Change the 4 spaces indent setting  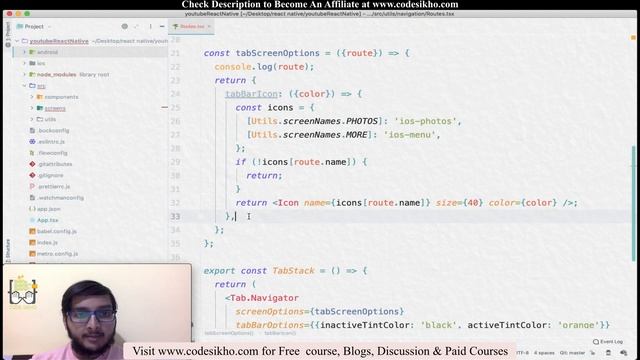pyautogui.click(x=544, y=353)
